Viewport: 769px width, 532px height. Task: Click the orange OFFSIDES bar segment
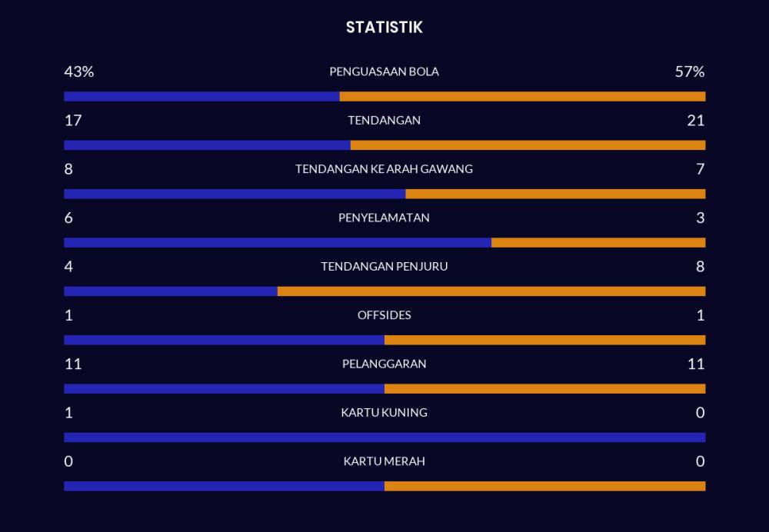[x=545, y=340]
